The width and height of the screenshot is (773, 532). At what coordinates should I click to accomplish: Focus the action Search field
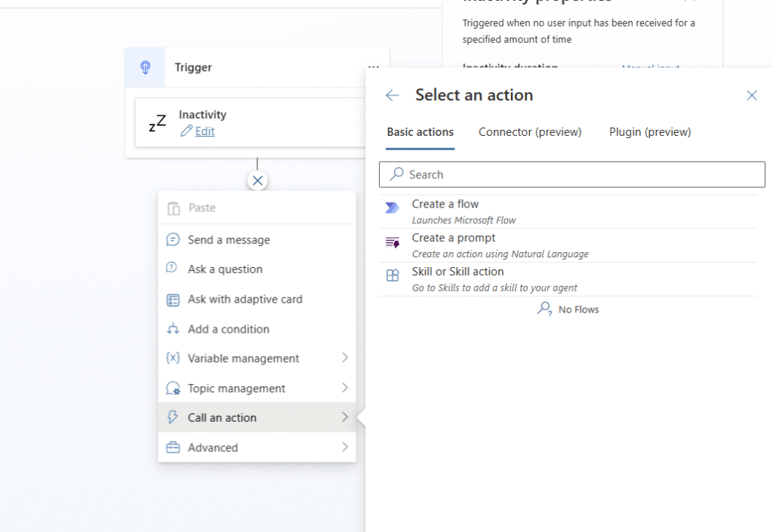(x=572, y=174)
